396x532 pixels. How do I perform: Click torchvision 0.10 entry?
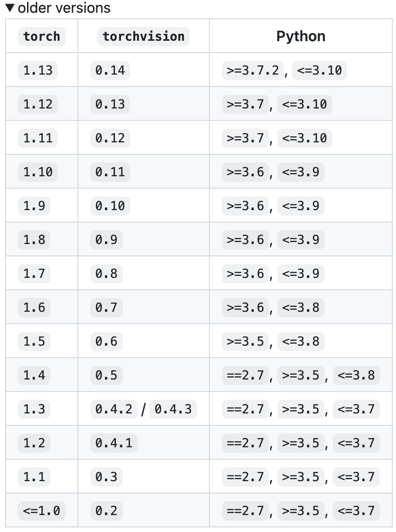coord(110,206)
